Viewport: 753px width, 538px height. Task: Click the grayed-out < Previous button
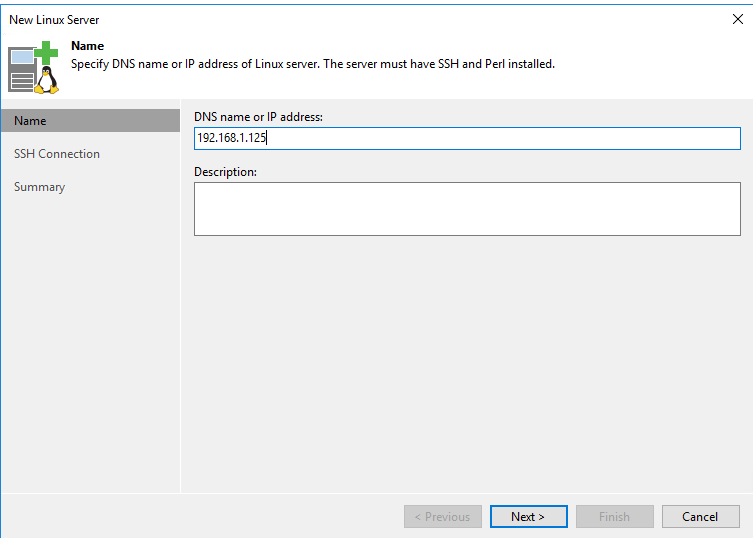pos(443,516)
